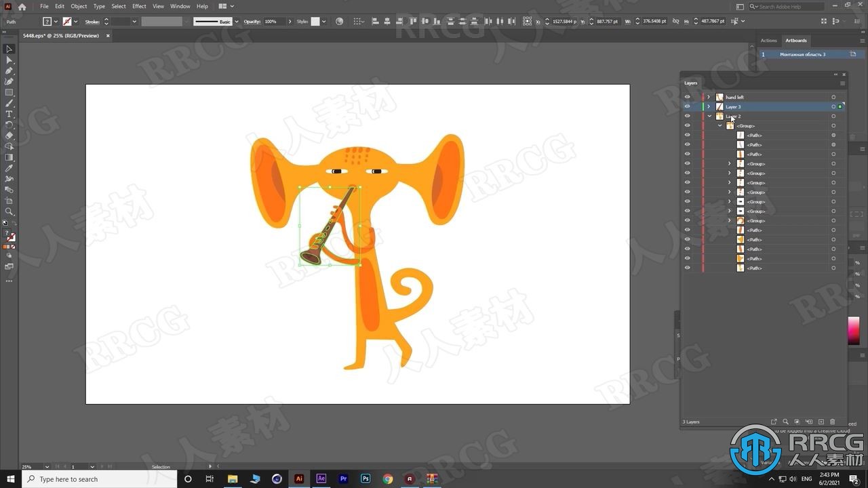Toggle visibility of first Path row
This screenshot has height=488, width=868.
[x=687, y=135]
